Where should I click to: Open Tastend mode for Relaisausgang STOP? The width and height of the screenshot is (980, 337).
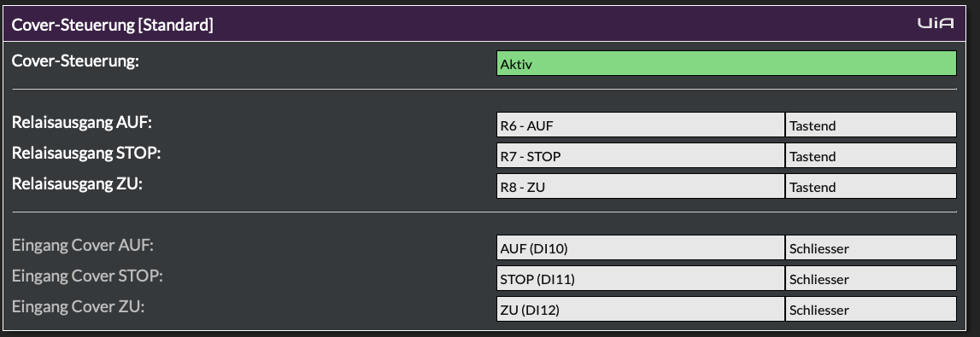[x=871, y=155]
